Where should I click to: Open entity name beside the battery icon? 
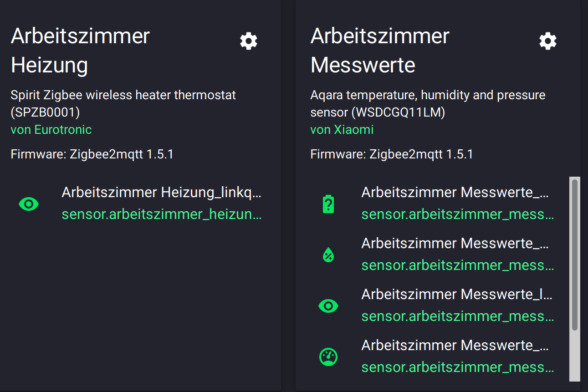click(x=455, y=193)
